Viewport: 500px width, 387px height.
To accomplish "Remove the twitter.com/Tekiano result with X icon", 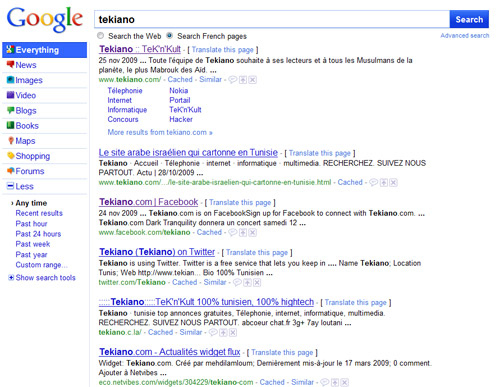I will click(257, 283).
